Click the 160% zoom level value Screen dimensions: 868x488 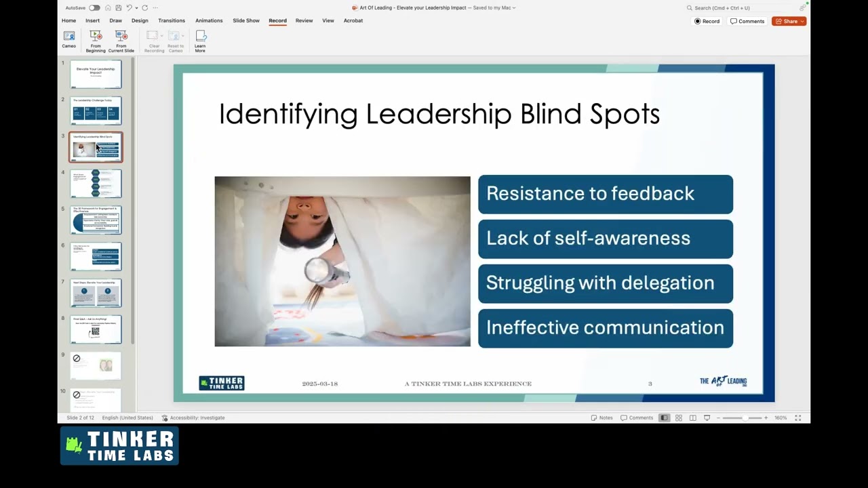pyautogui.click(x=781, y=418)
